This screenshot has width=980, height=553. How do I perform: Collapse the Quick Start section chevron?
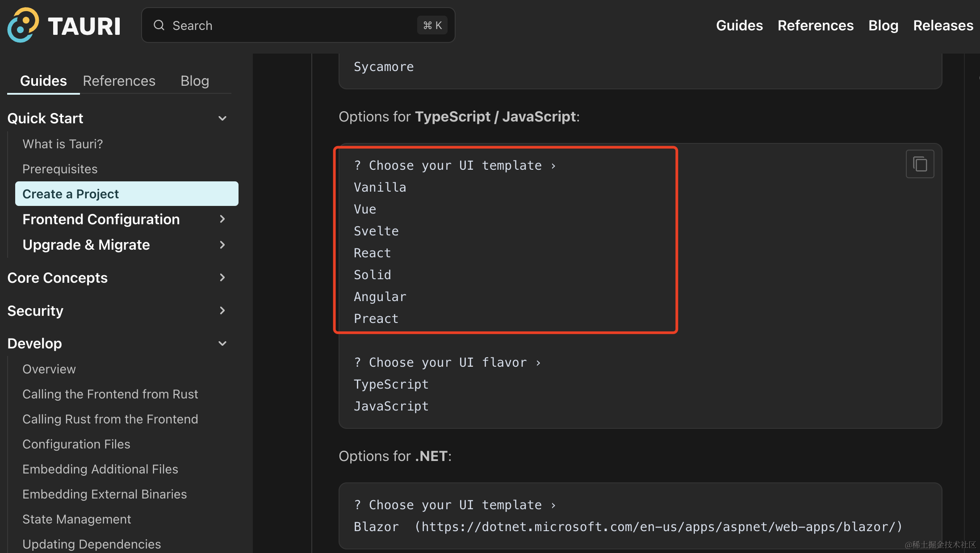pyautogui.click(x=222, y=118)
